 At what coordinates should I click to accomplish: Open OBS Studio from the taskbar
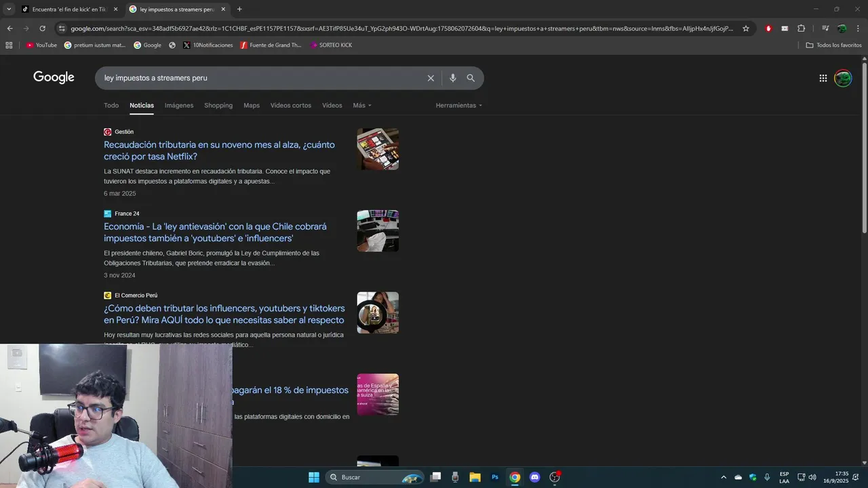pos(555,477)
